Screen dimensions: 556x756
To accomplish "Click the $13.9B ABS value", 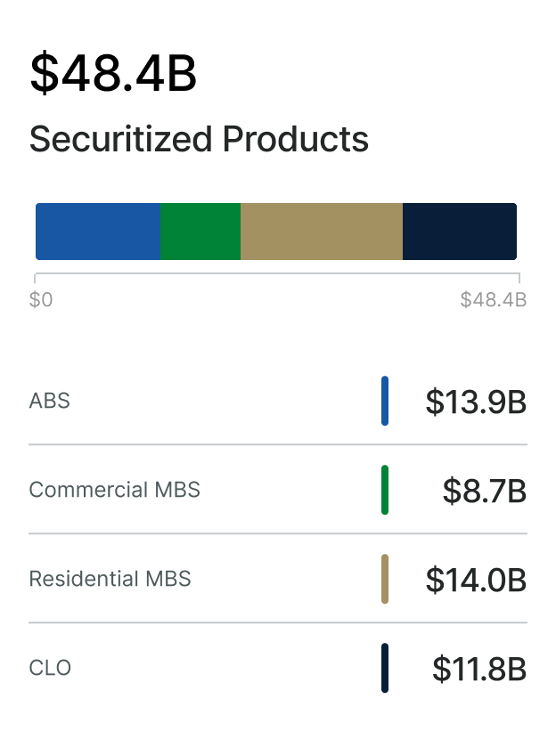I will 476,402.
